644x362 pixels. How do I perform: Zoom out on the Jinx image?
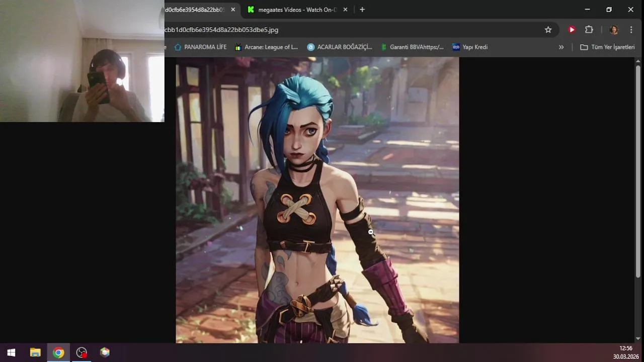(317, 200)
